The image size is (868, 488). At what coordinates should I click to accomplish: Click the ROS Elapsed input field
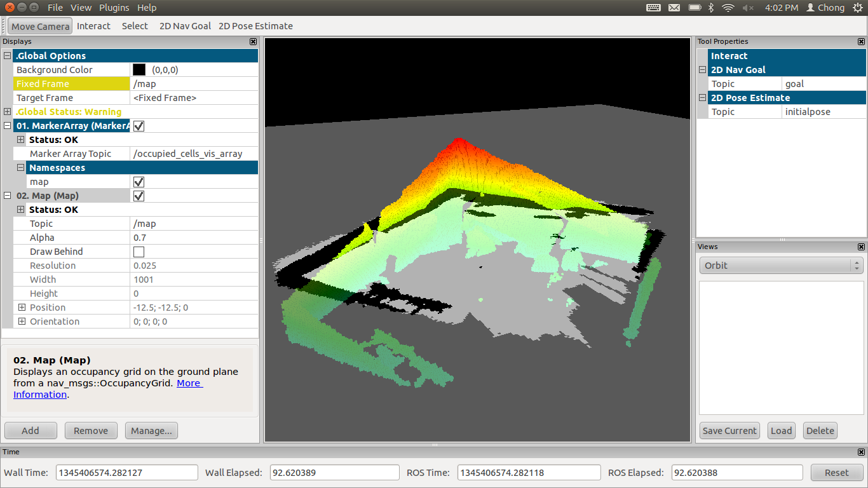[x=737, y=472]
